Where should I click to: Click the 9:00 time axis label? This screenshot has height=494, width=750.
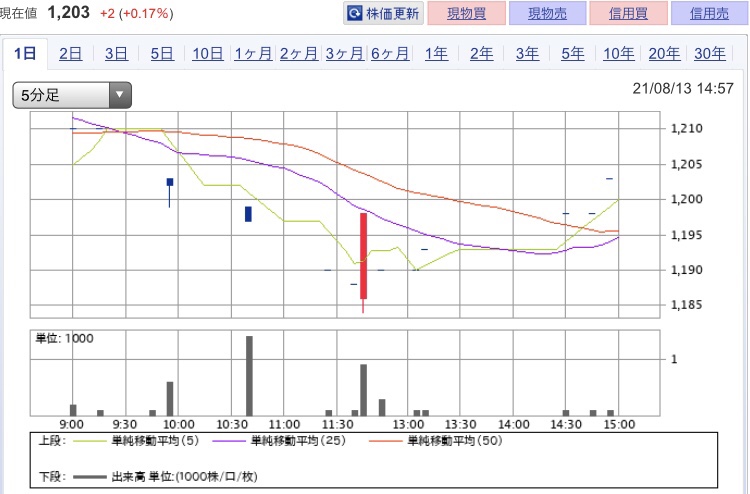click(71, 425)
